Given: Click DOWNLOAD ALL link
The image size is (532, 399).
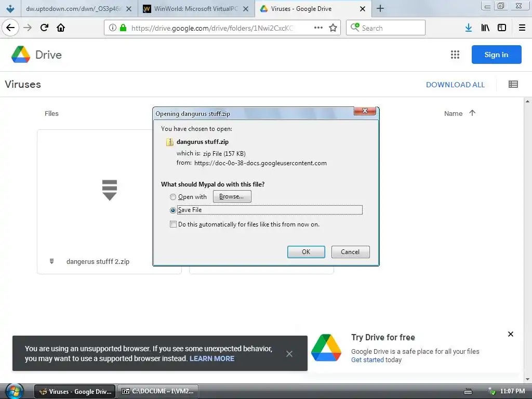Looking at the screenshot, I should coord(455,85).
